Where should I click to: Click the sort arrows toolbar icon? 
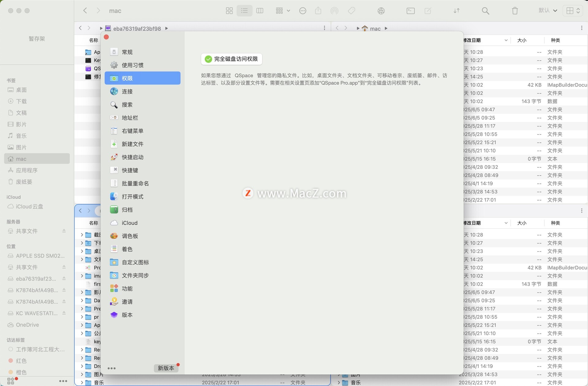456,11
